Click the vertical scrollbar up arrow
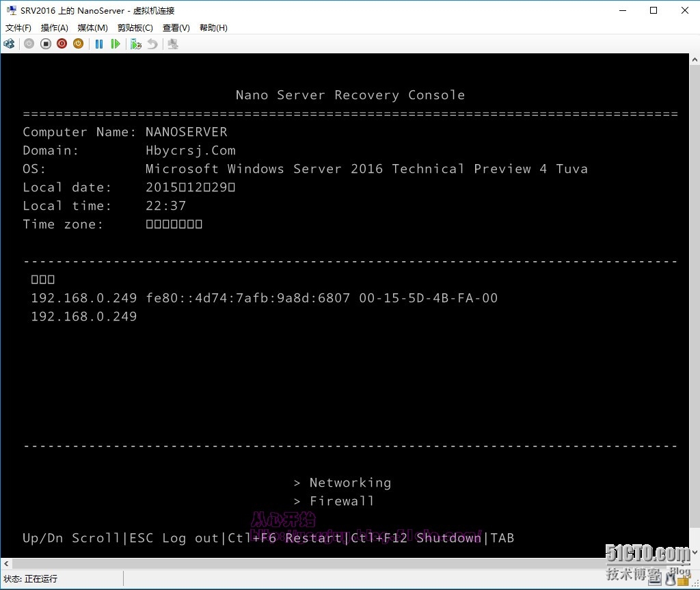Image resolution: width=700 pixels, height=590 pixels. pos(695,59)
